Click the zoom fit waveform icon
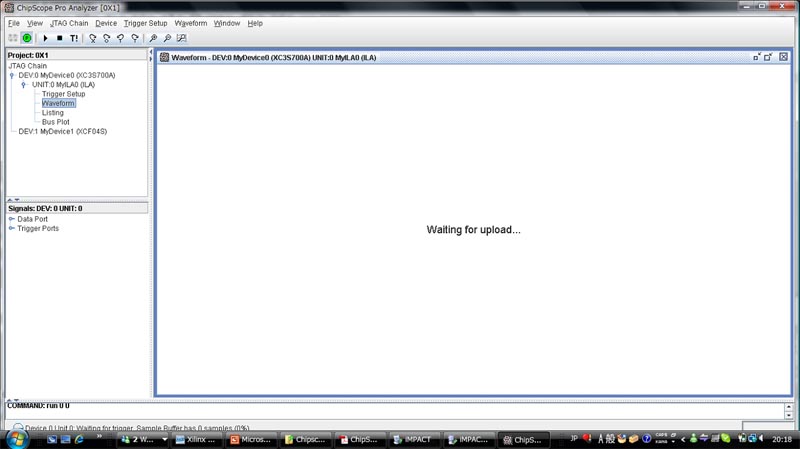This screenshot has height=449, width=800. 182,38
